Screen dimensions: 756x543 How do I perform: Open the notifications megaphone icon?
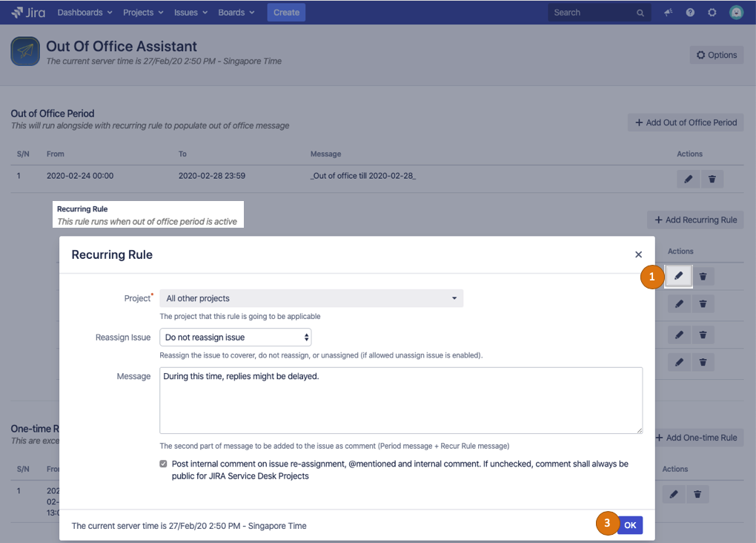pyautogui.click(x=668, y=13)
